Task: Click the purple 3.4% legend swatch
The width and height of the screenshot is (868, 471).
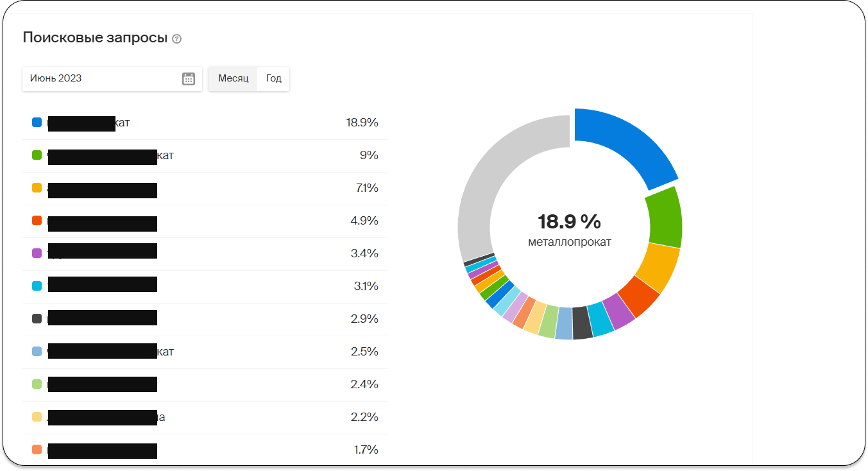Action: click(37, 253)
